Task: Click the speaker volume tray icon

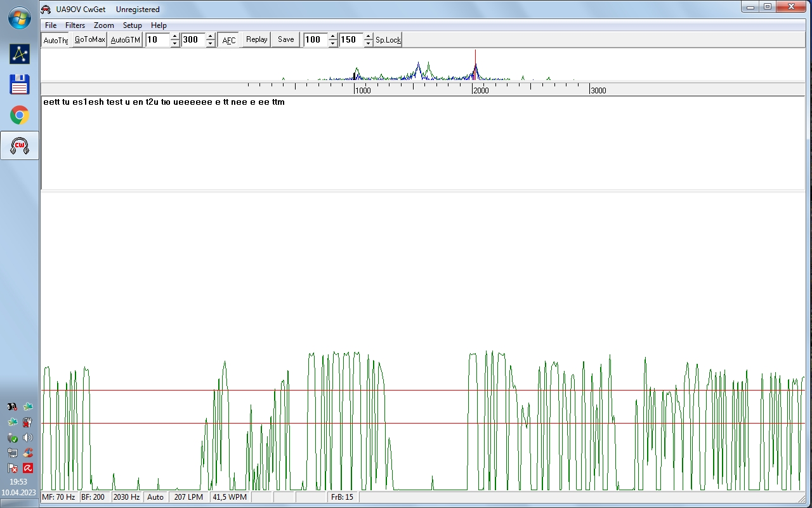Action: tap(28, 438)
